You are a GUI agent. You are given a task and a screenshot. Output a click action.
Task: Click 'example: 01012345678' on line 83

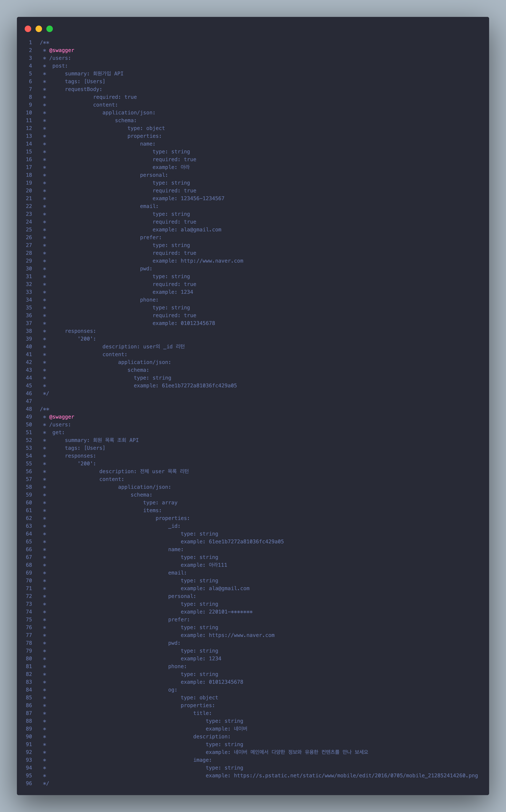click(x=212, y=682)
